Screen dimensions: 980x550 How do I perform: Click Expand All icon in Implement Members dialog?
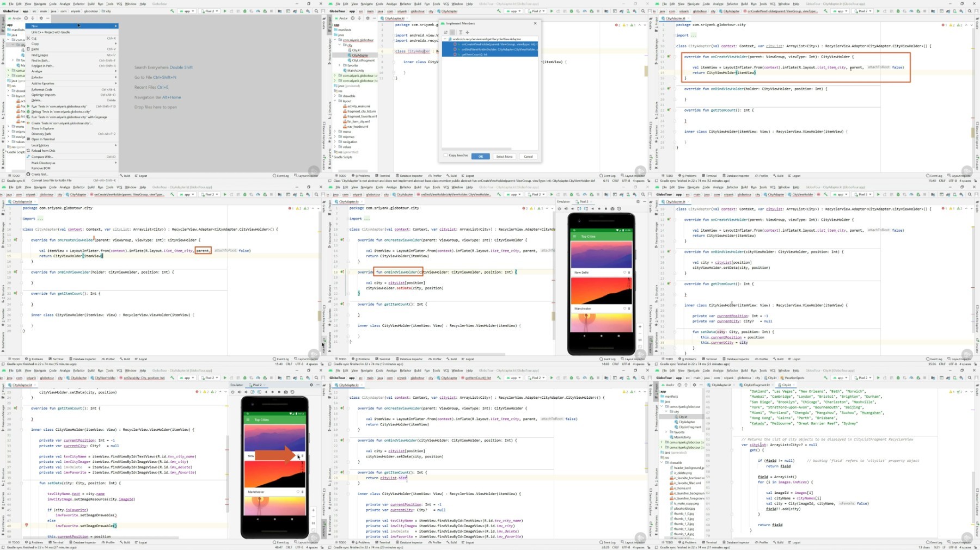(461, 32)
